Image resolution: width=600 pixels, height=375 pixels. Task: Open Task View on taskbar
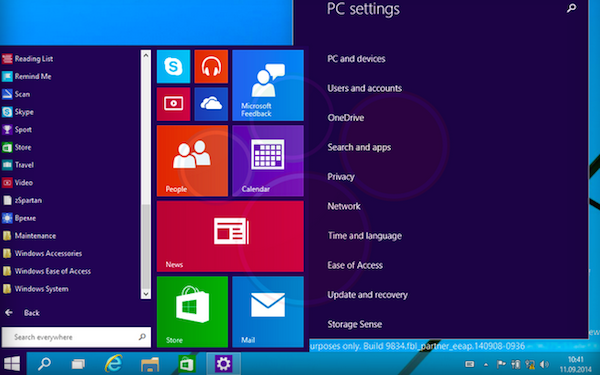point(78,364)
